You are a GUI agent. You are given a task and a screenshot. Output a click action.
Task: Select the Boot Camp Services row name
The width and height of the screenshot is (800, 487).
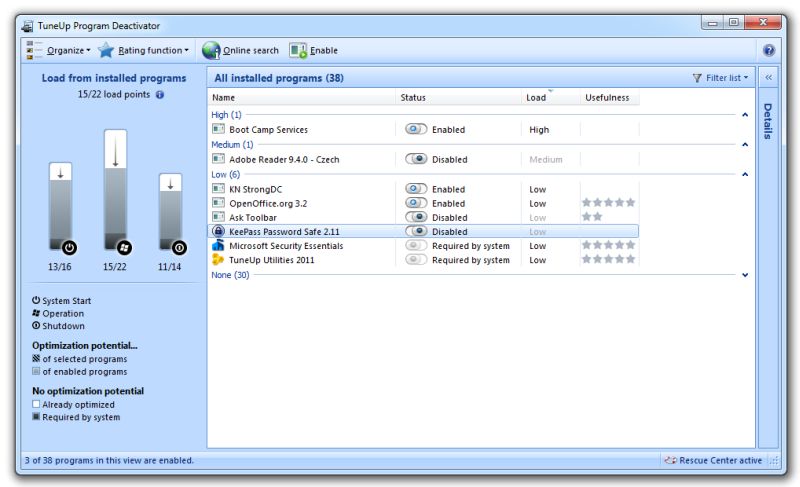(268, 130)
